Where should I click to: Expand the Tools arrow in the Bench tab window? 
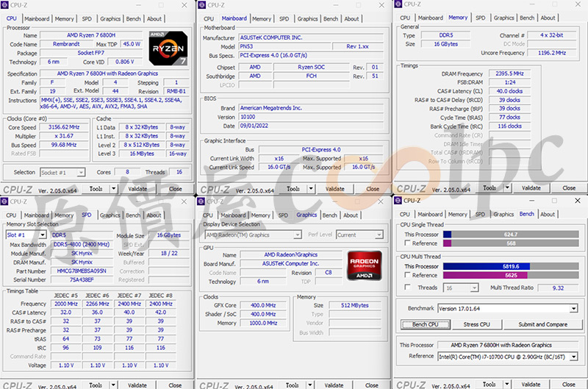[x=507, y=384]
